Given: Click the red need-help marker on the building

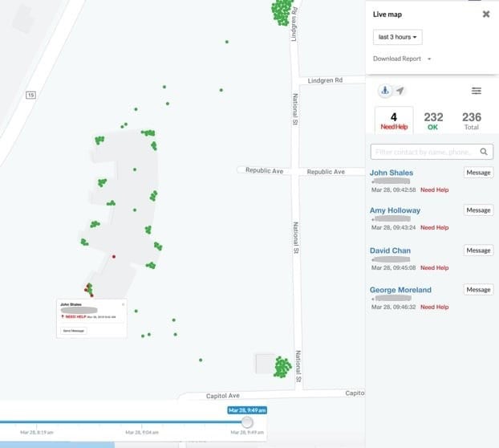Looking at the screenshot, I should 114,257.
